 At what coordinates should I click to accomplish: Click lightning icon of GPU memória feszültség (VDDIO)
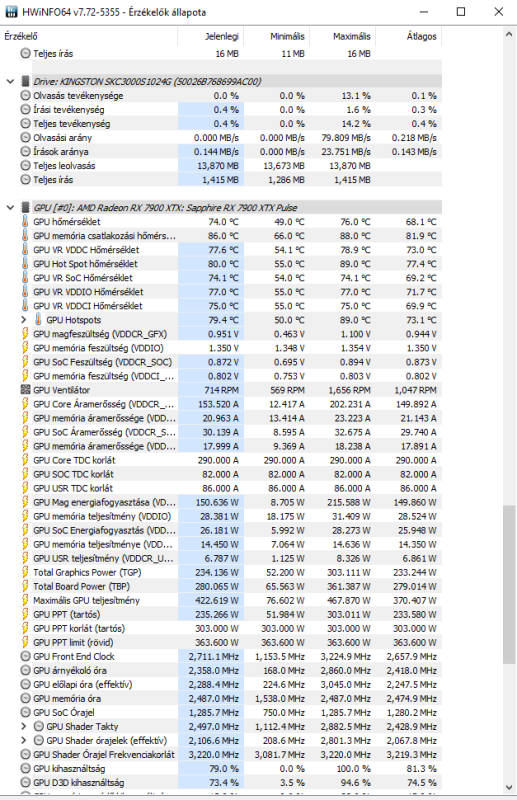coord(25,348)
